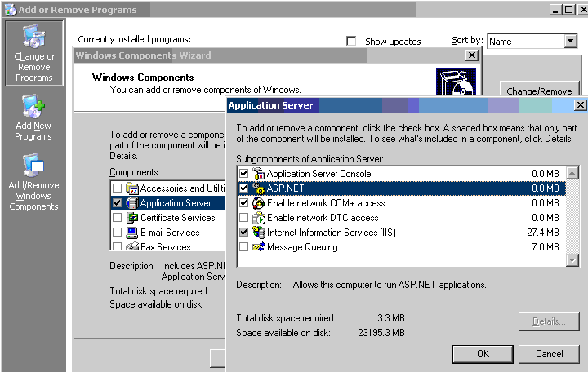Viewport: 588px width, 372px height.
Task: Click the subcomponents list scrollbar track
Action: pos(572,217)
